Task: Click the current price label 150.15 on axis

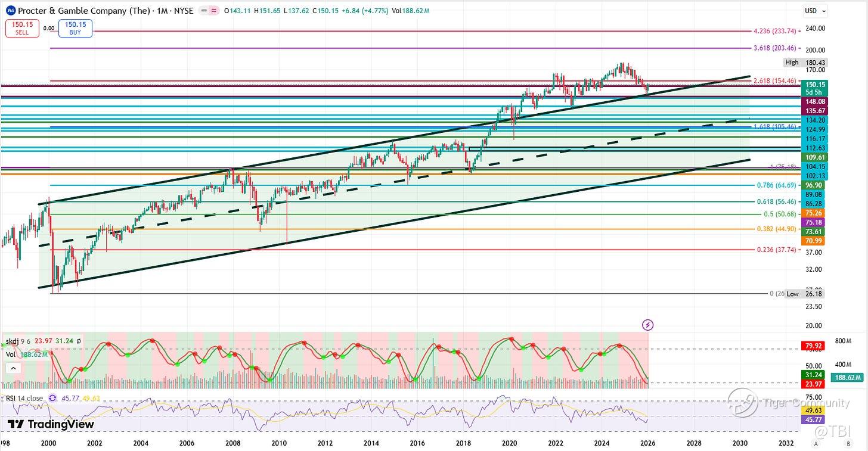Action: click(x=815, y=85)
